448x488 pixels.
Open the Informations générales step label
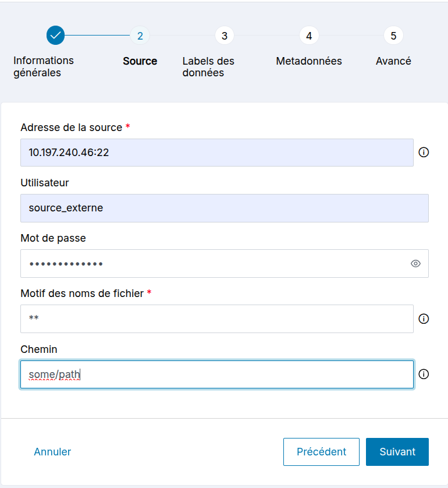click(44, 66)
